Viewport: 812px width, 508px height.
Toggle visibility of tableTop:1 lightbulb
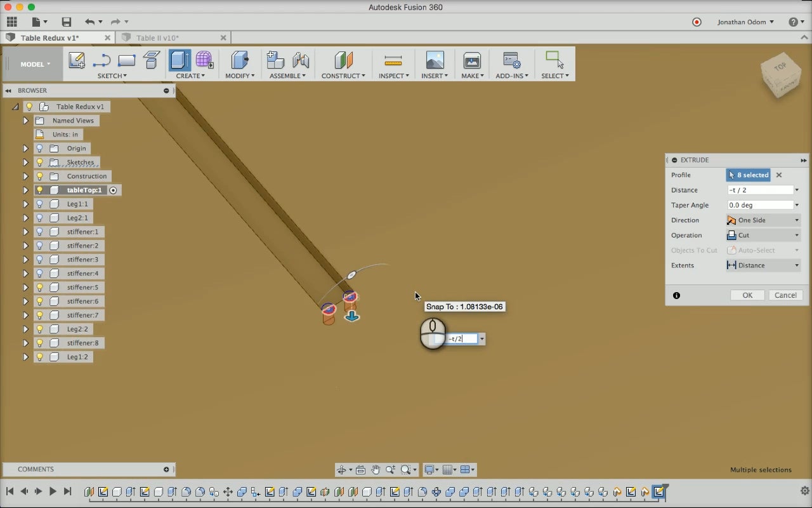click(x=39, y=190)
